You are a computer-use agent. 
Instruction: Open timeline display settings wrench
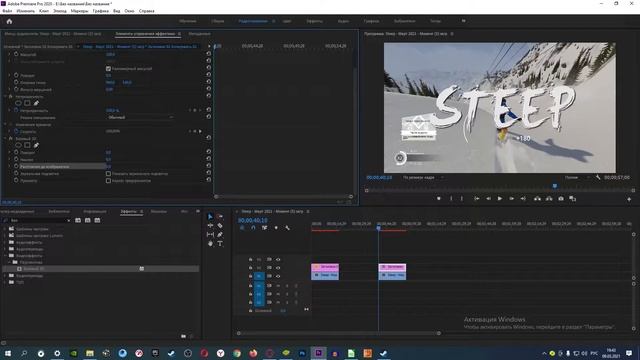[287, 228]
